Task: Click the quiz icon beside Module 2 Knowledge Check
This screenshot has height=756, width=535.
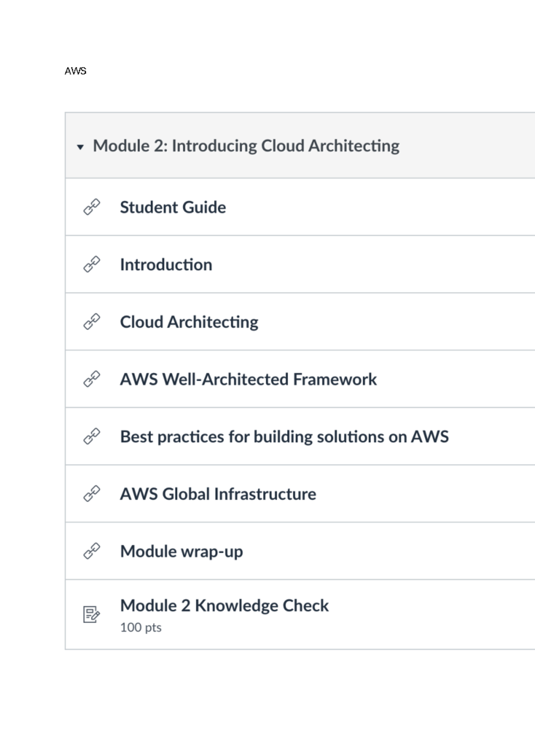Action: [x=91, y=615]
